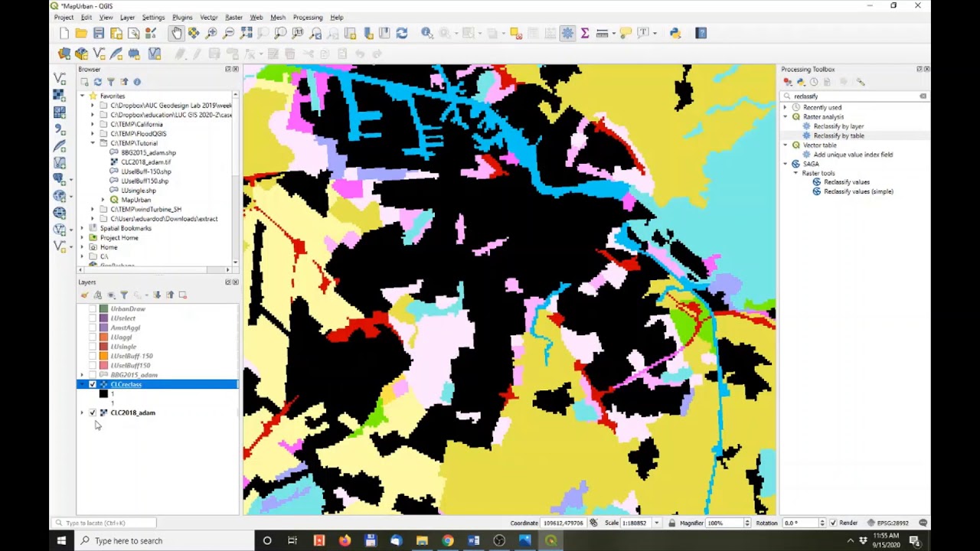Open the Python Console icon

[x=675, y=33]
